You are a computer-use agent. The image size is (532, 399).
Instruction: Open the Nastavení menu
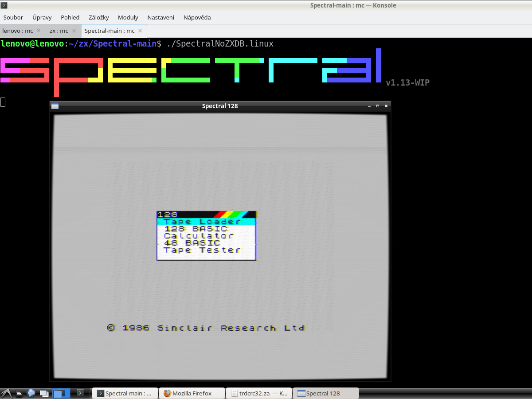pyautogui.click(x=161, y=18)
